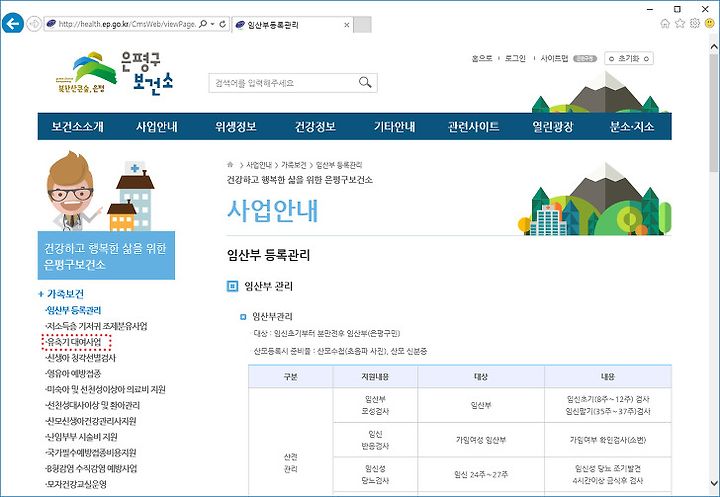Image resolution: width=720 pixels, height=497 pixels.
Task: Open the 보건소소개 menu
Action: pyautogui.click(x=78, y=127)
